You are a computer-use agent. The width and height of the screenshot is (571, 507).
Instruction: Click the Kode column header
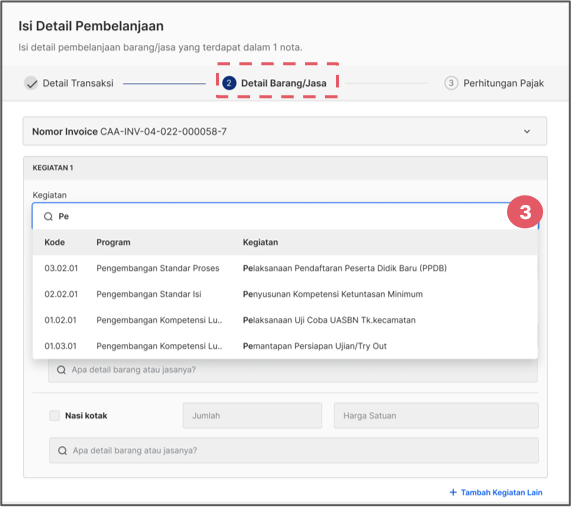pyautogui.click(x=55, y=242)
